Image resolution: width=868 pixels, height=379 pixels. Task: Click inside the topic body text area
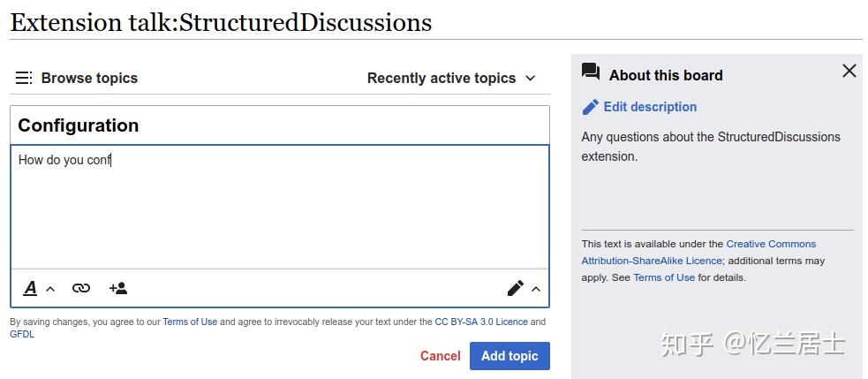pos(279,212)
